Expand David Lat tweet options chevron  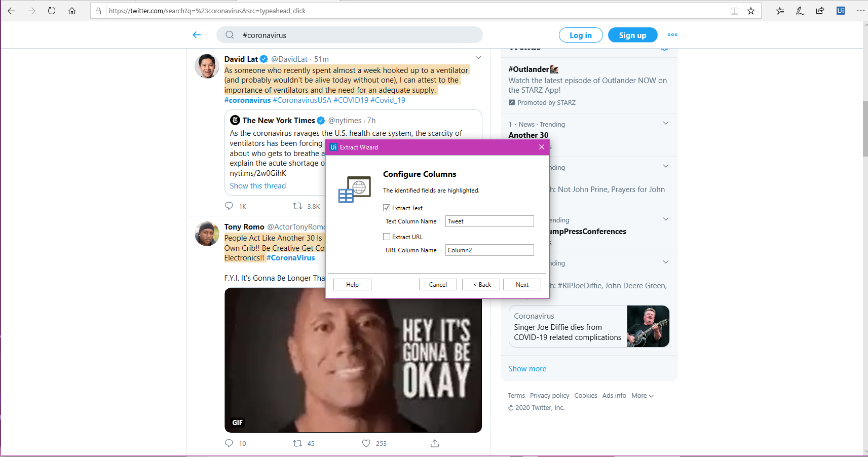(478, 58)
